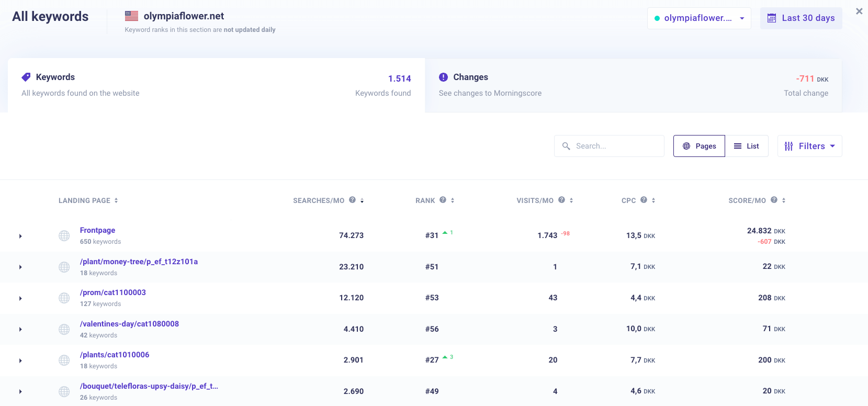Click globe icon beside upsy-daisy bouquet page
This screenshot has height=406, width=868.
pyautogui.click(x=64, y=391)
